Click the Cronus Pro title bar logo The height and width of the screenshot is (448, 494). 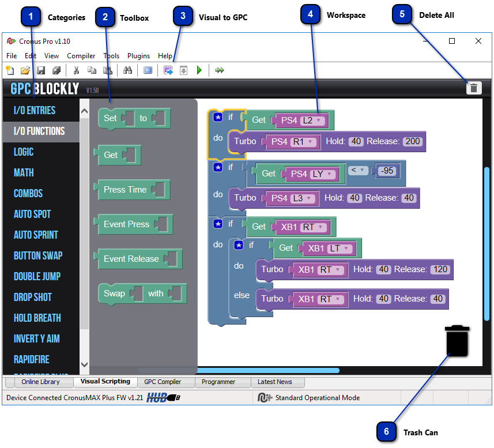pyautogui.click(x=11, y=42)
